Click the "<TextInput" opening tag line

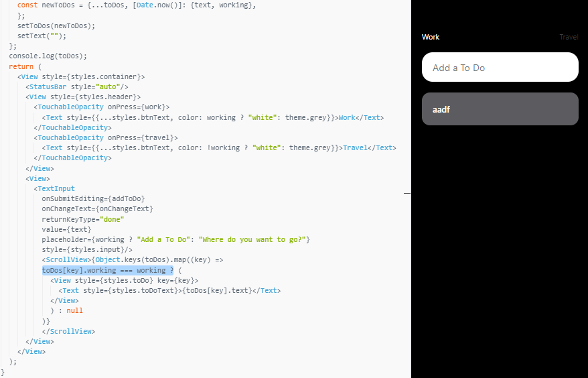coord(54,188)
